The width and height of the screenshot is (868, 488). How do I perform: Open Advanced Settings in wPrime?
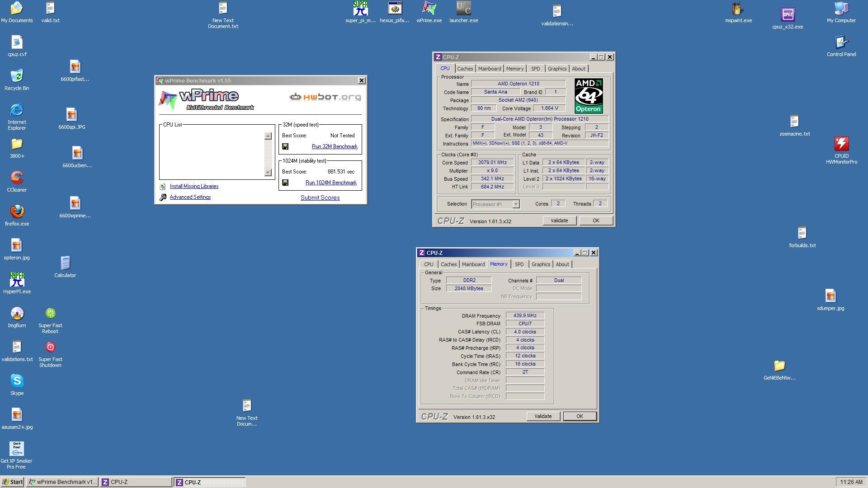(x=190, y=197)
